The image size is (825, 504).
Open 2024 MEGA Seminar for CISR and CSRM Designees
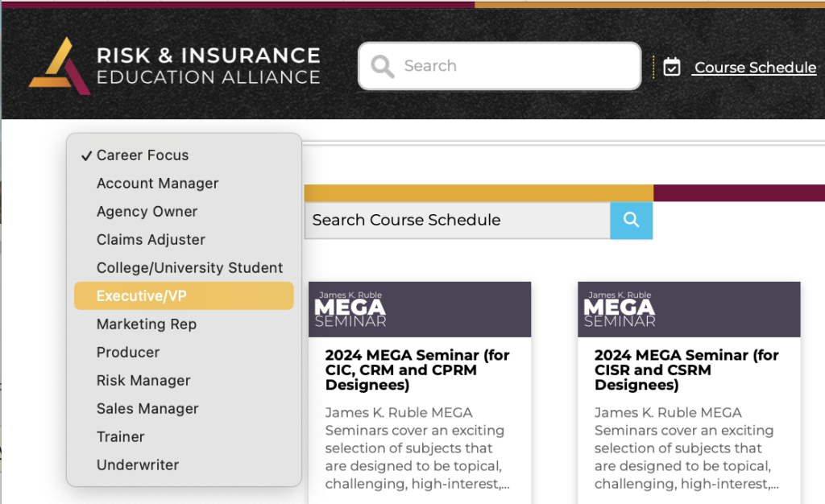point(686,370)
